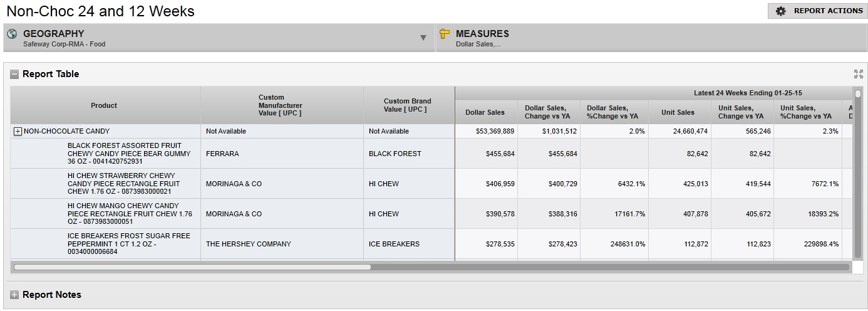The width and height of the screenshot is (868, 311).
Task: Click Custom Brand Value column header
Action: click(407, 105)
